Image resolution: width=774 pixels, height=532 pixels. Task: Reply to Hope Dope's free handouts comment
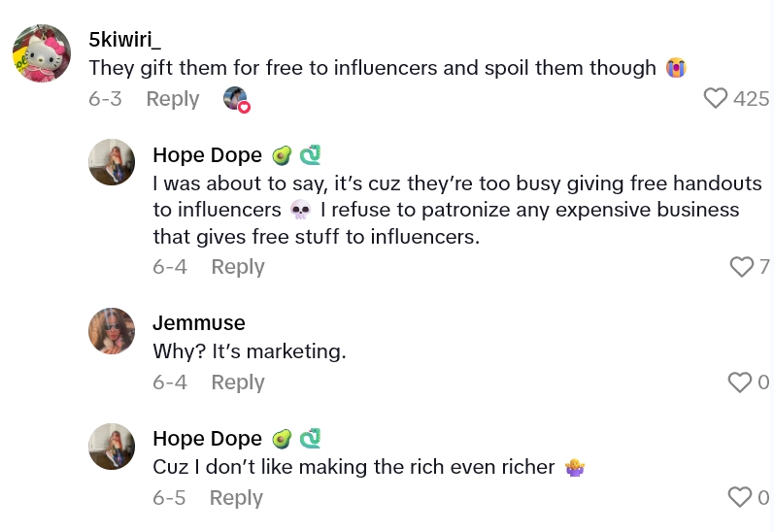pos(238,267)
